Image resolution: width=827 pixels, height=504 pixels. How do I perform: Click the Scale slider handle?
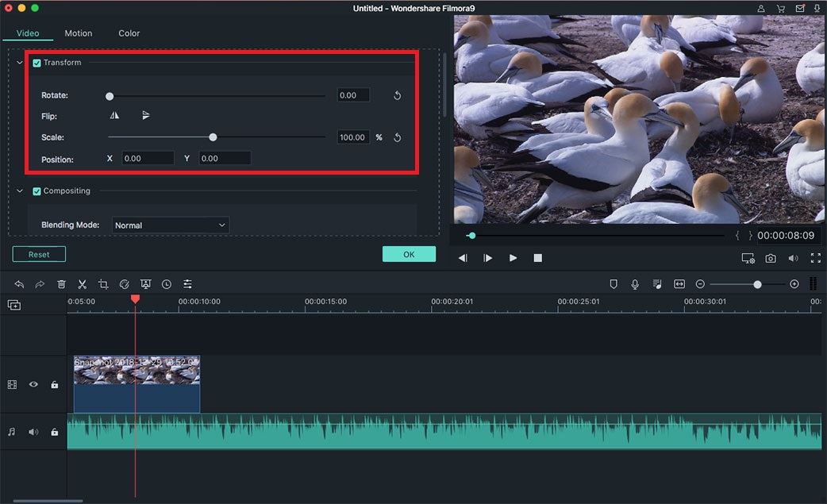click(x=213, y=137)
